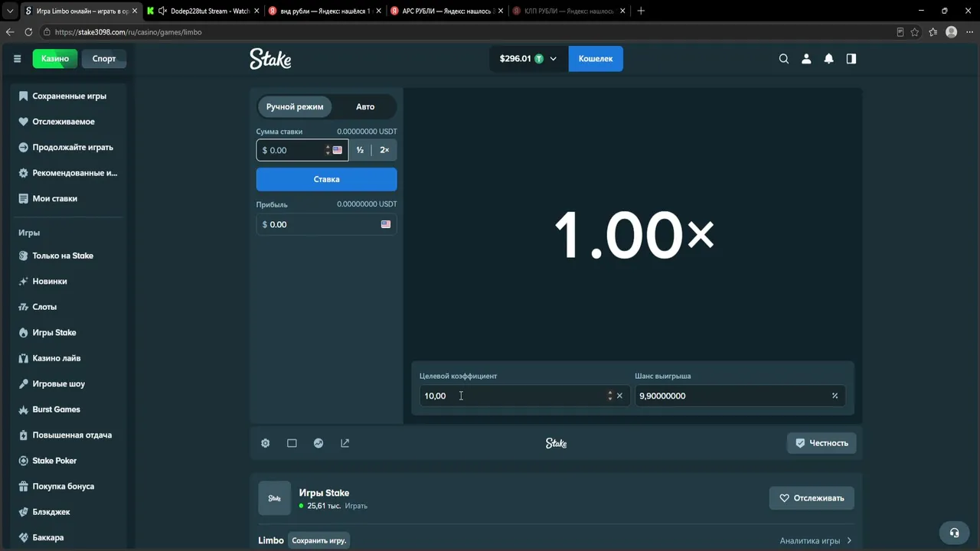
Task: Mute the Dodep228tut Stream tab audio
Action: 162,11
